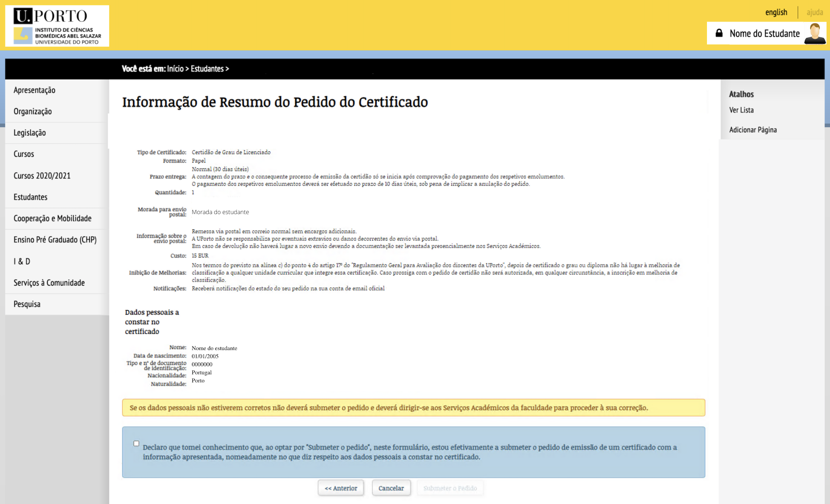Click the page title Informação de Resumo

(275, 102)
